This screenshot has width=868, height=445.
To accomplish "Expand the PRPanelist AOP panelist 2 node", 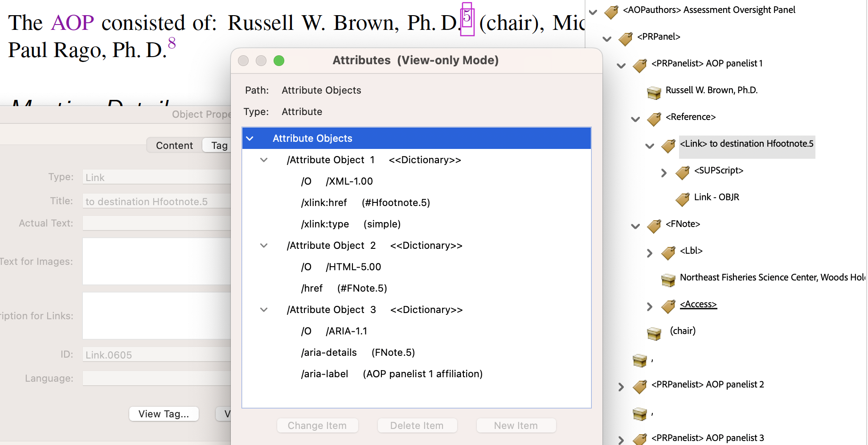I will point(621,387).
